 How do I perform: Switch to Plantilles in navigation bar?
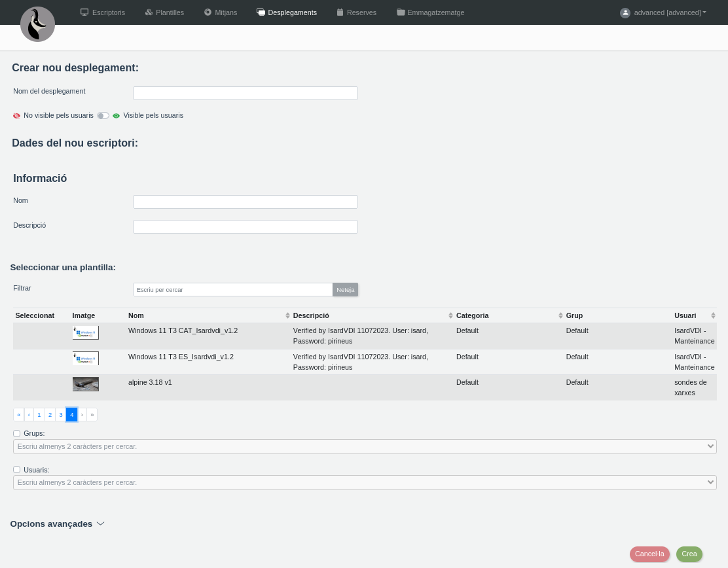[164, 12]
